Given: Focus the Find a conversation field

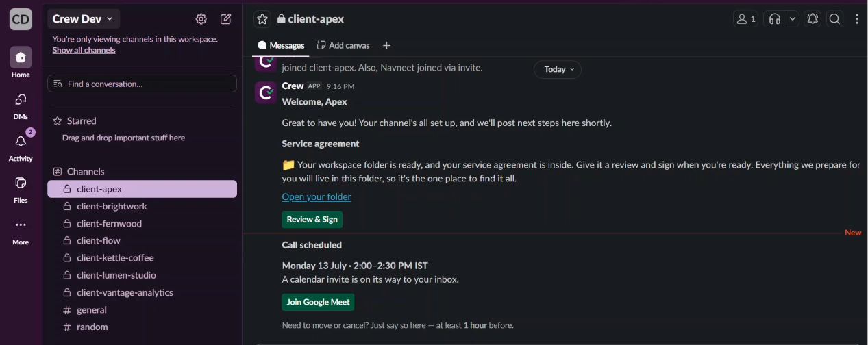Looking at the screenshot, I should 142,84.
